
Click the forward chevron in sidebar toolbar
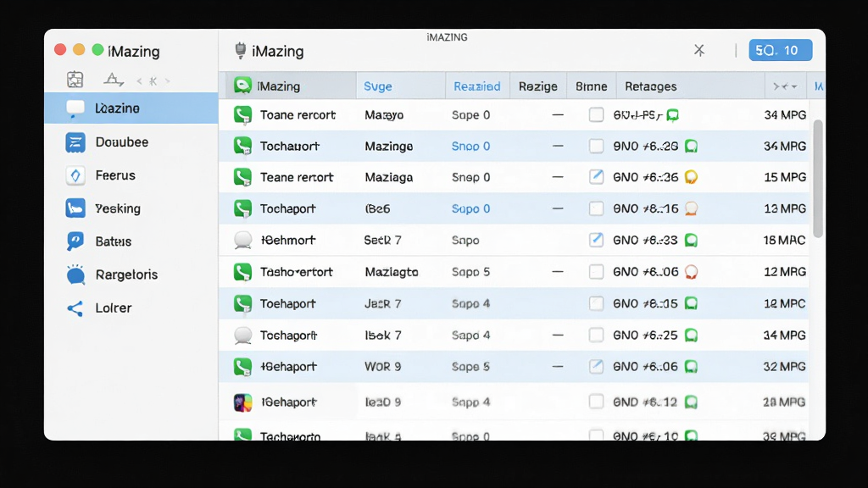pos(167,81)
